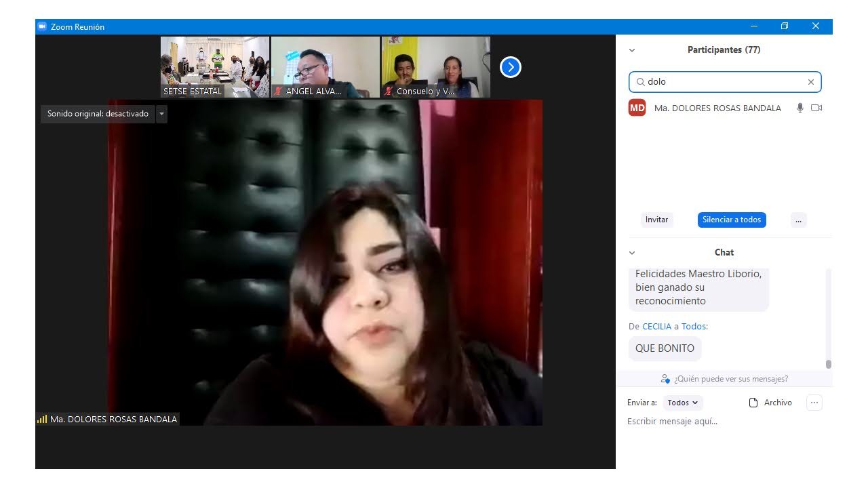Click the people icon beside message visibility
This screenshot has height=488, width=868.
(665, 379)
